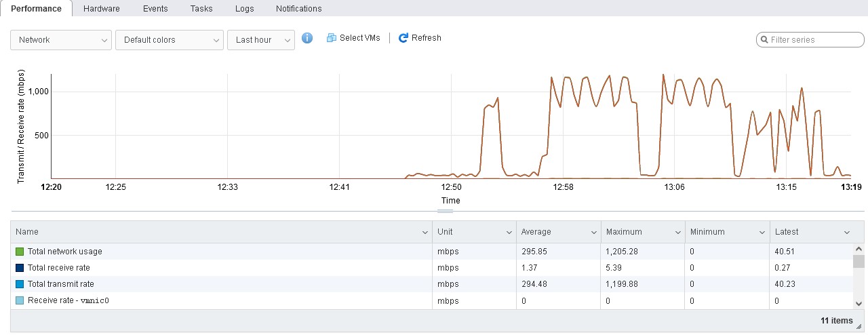Open the Logs tab
Image resolution: width=868 pixels, height=335 pixels.
(245, 9)
